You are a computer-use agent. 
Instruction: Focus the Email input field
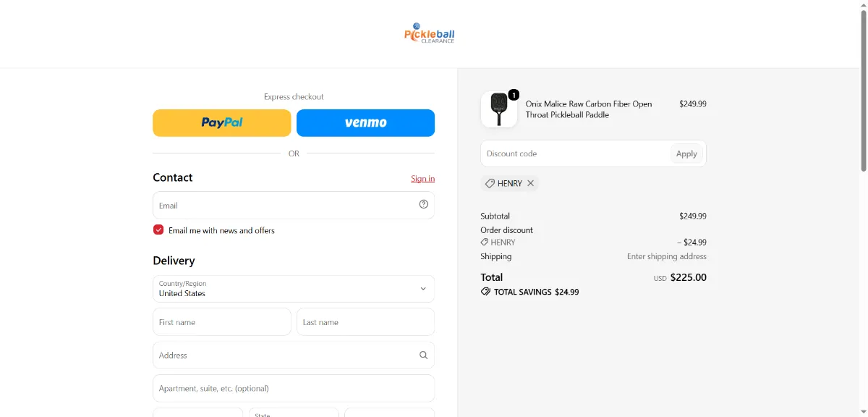click(294, 205)
